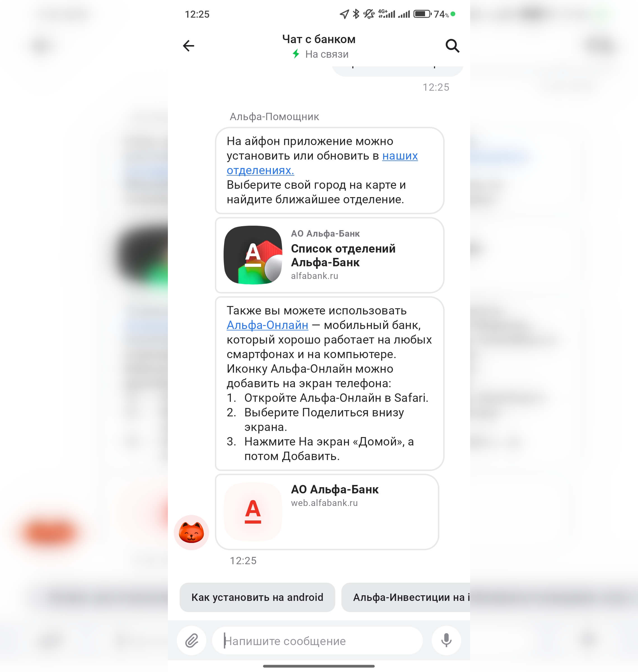The height and width of the screenshot is (672, 638).
Task: Open the 'наших отделениях' link
Action: pos(322,163)
